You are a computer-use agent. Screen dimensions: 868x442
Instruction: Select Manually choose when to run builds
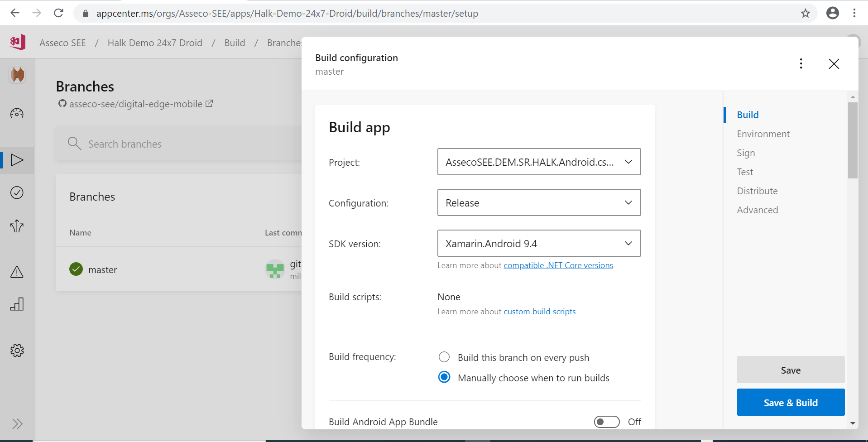click(444, 377)
